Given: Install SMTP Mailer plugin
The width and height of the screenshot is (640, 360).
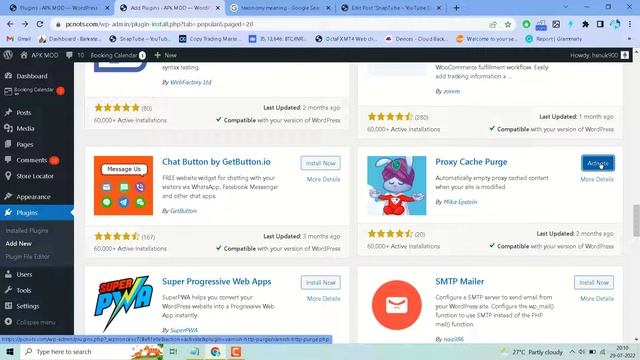Looking at the screenshot, I should 594,282.
